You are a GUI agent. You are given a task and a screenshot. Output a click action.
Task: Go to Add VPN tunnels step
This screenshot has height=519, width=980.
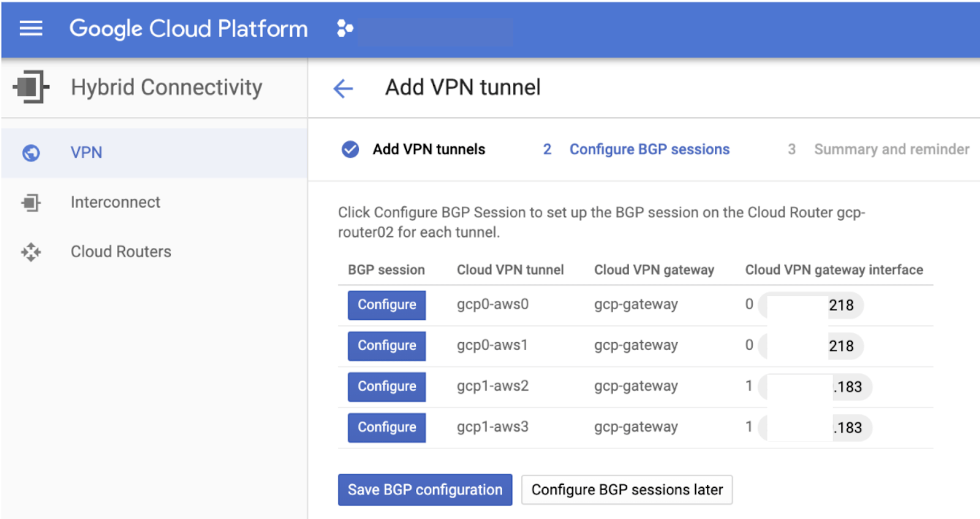coord(429,149)
